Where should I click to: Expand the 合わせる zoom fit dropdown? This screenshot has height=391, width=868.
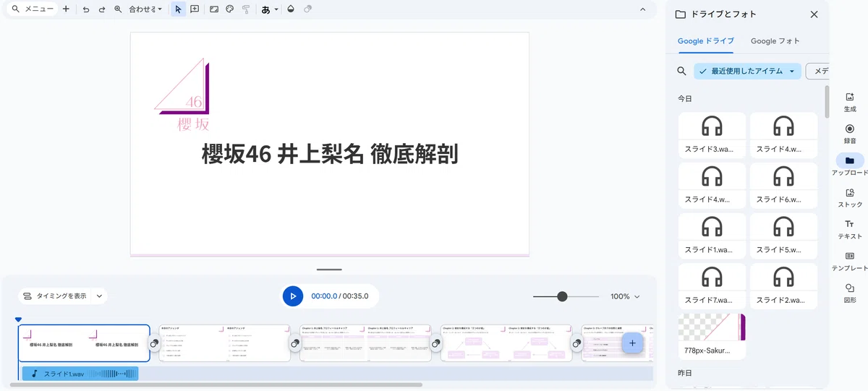145,9
